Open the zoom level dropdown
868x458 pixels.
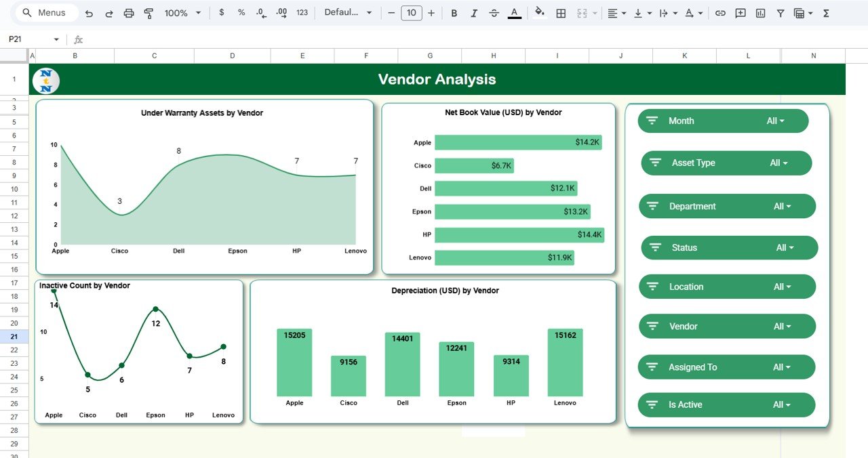pos(183,13)
